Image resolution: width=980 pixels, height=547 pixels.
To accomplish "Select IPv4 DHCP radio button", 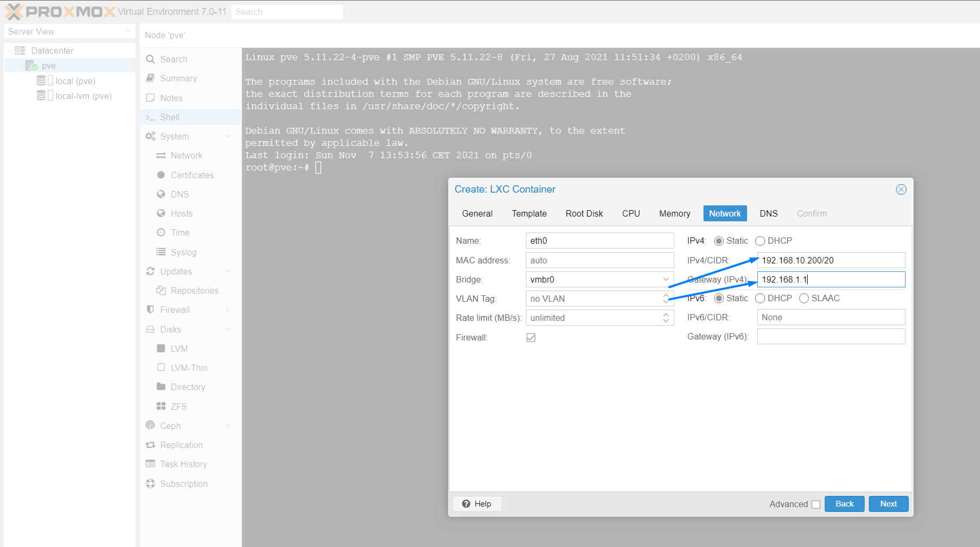I will (x=760, y=241).
